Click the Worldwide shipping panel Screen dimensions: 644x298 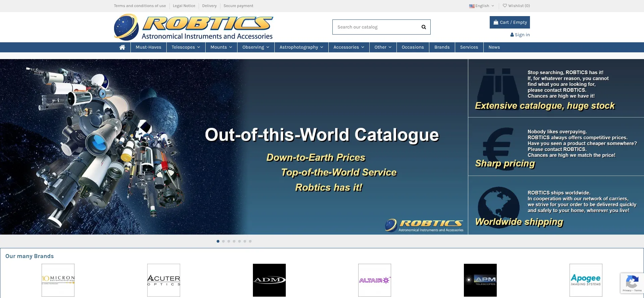[556, 205]
